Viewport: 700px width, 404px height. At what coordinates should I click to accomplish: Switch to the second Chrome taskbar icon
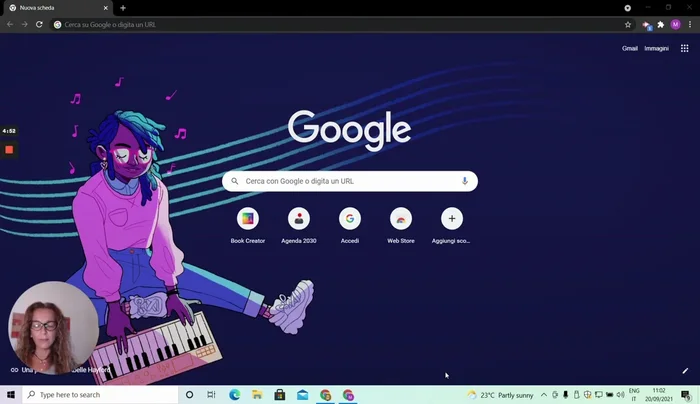point(348,395)
